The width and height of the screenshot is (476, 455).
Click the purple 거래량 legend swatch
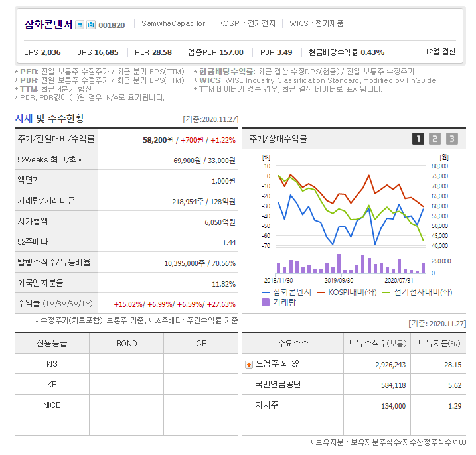click(266, 302)
